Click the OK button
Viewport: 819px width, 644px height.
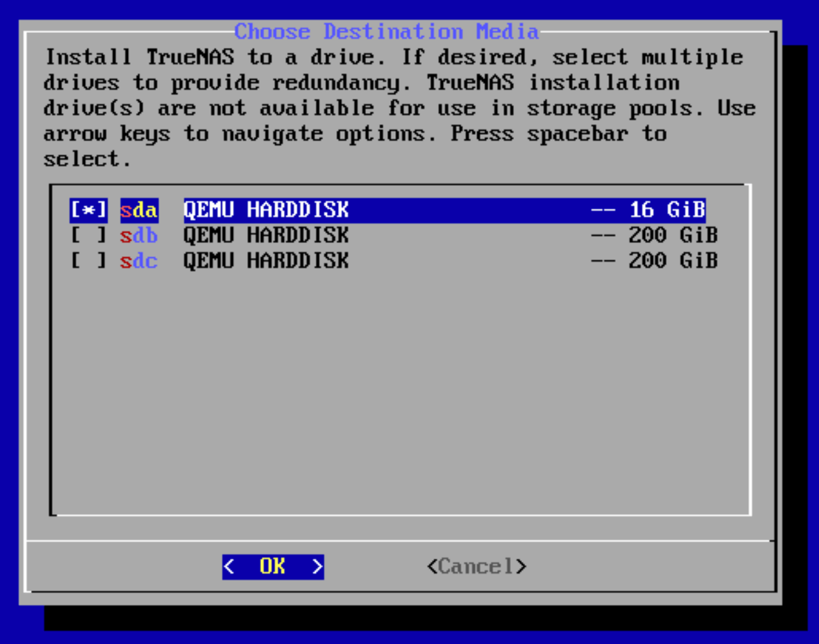coord(273,567)
